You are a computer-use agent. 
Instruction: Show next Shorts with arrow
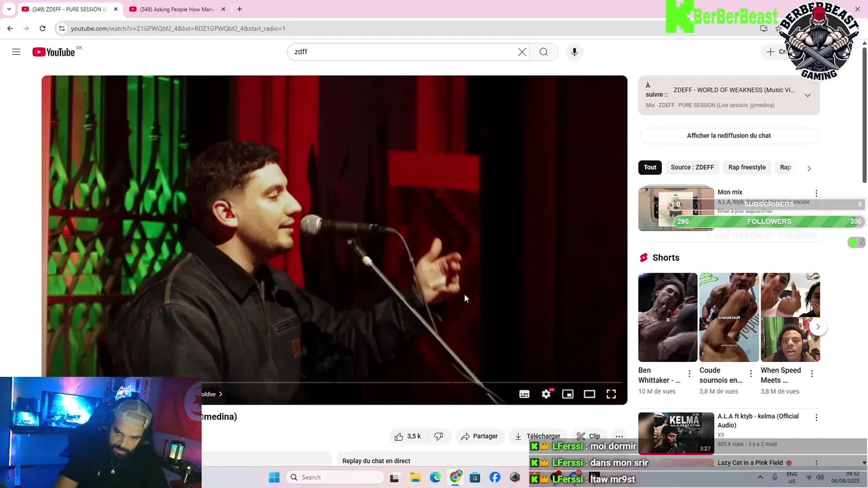(818, 327)
